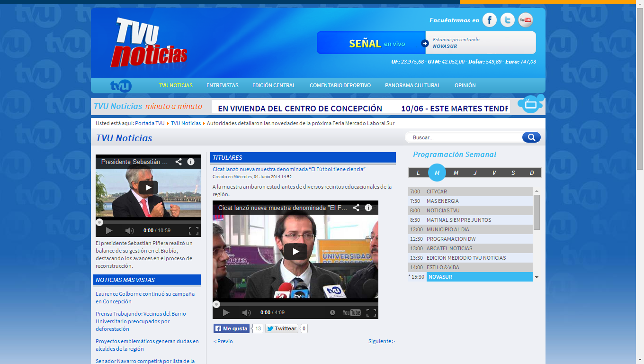Make Piñera video fullscreen
The height and width of the screenshot is (364, 644).
pyautogui.click(x=194, y=231)
